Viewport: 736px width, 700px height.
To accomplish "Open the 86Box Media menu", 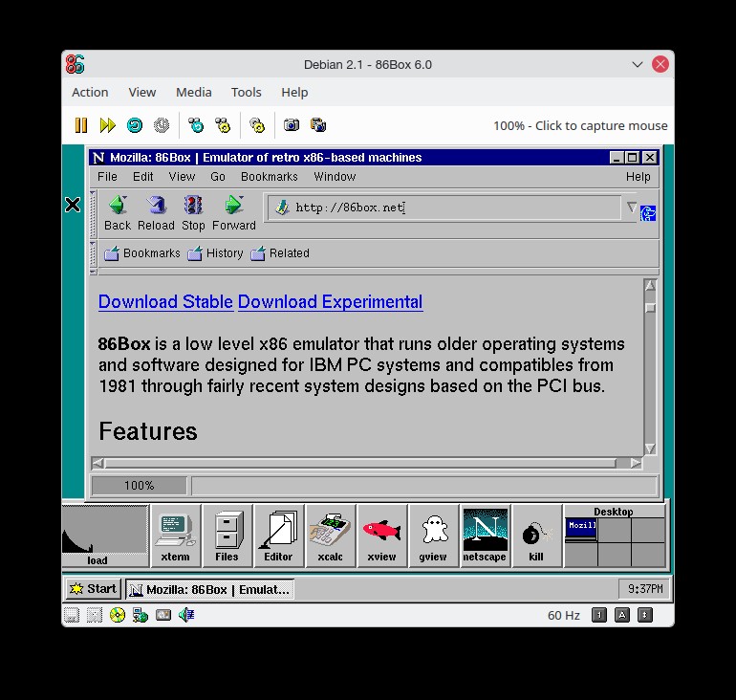I will click(x=194, y=92).
